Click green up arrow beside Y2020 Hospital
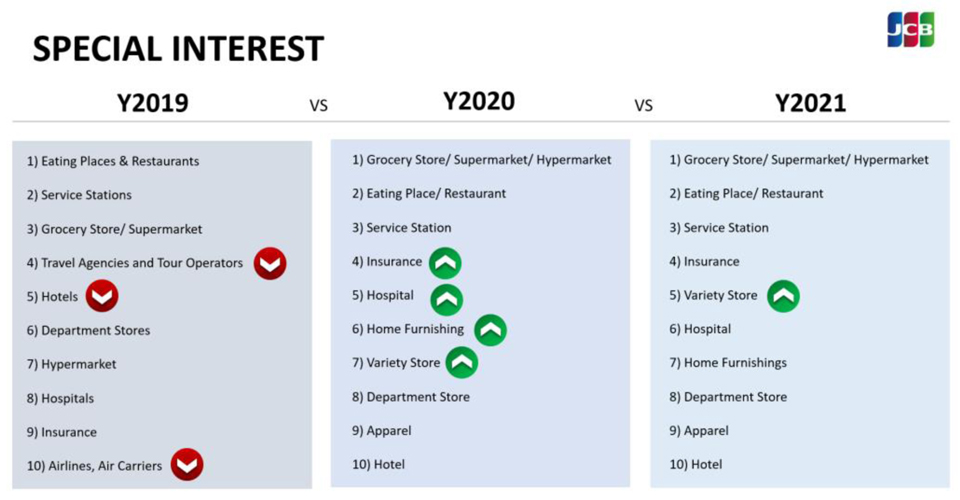Viewport: 960px width, 500px height. pos(447,299)
